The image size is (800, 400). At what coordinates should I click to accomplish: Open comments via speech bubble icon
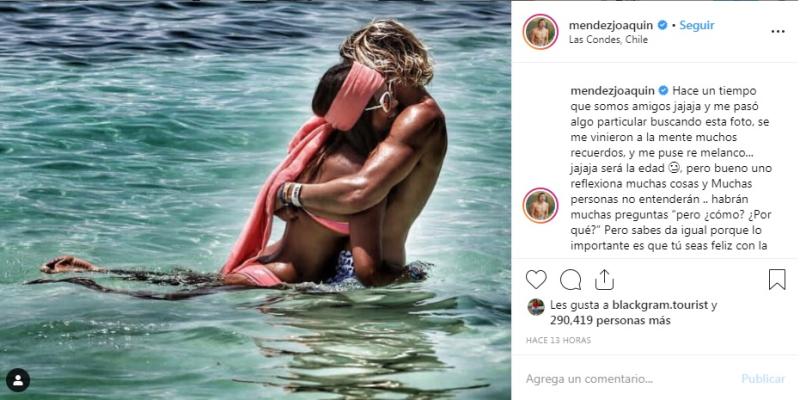(x=570, y=280)
